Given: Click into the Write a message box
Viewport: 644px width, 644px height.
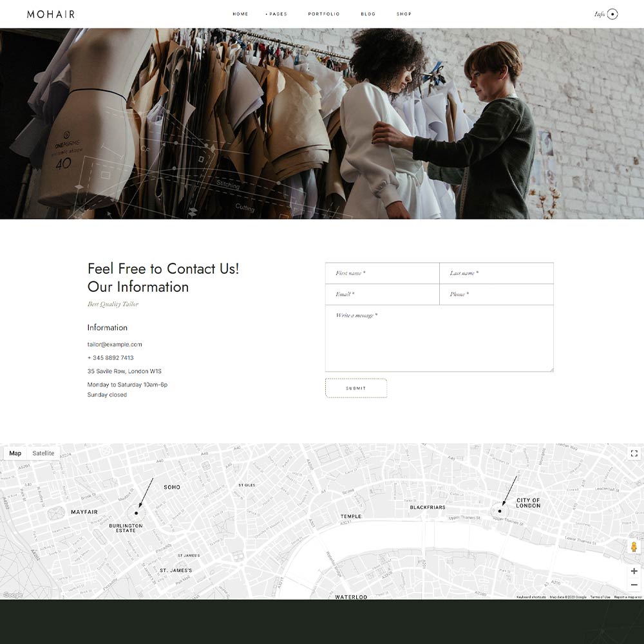Looking at the screenshot, I should 439,338.
